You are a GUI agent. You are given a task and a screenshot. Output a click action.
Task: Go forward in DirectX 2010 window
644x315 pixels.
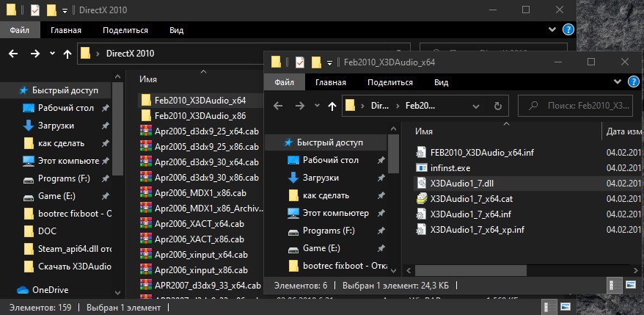[x=35, y=54]
